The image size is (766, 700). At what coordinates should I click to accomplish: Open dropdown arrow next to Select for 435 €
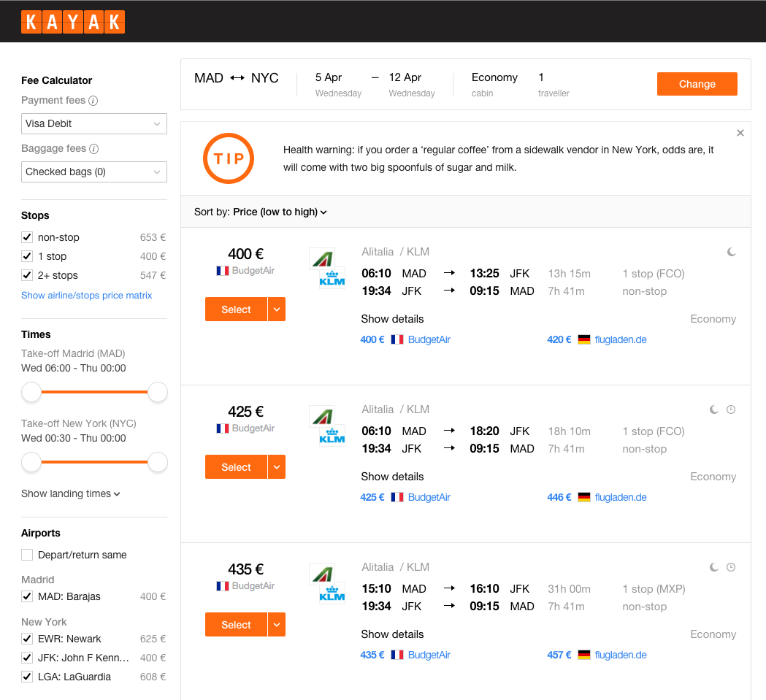point(277,625)
